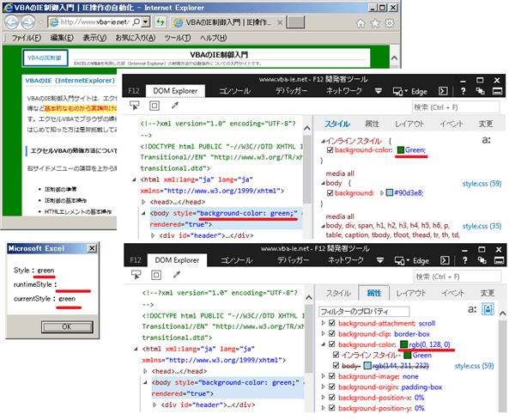This screenshot has height=420, width=515.
Task: Click unpin window icon in lower dev tools
Action: point(482,260)
